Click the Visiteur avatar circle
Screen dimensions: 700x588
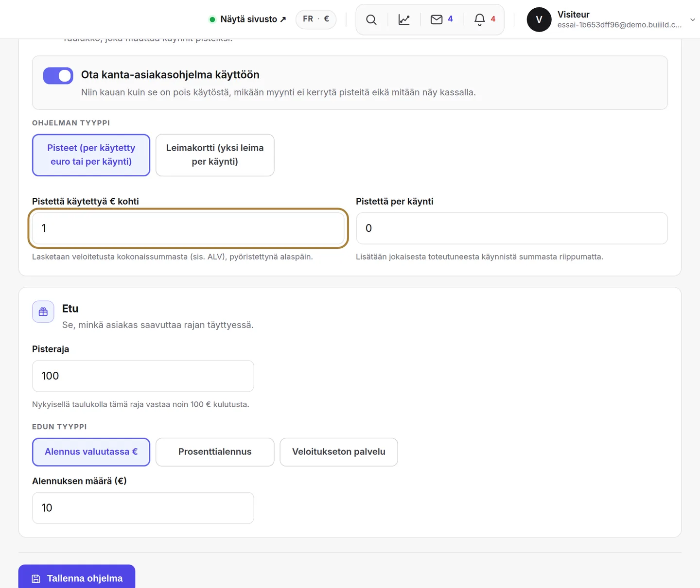pos(539,19)
